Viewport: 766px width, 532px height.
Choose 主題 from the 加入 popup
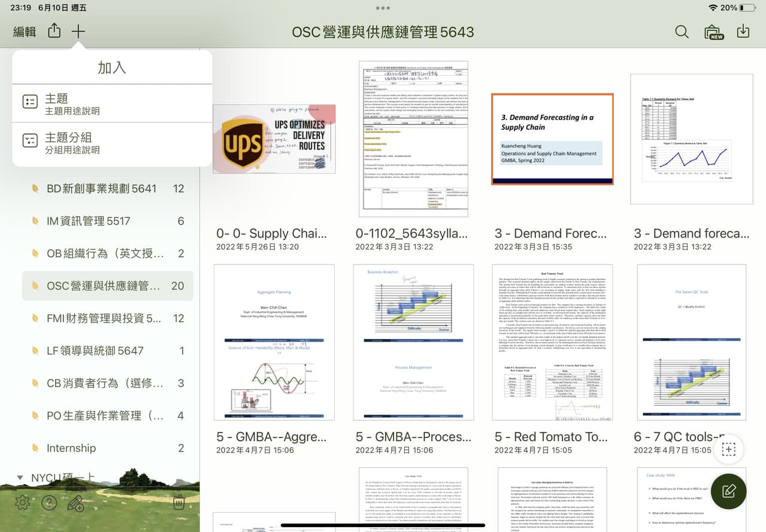coord(112,103)
